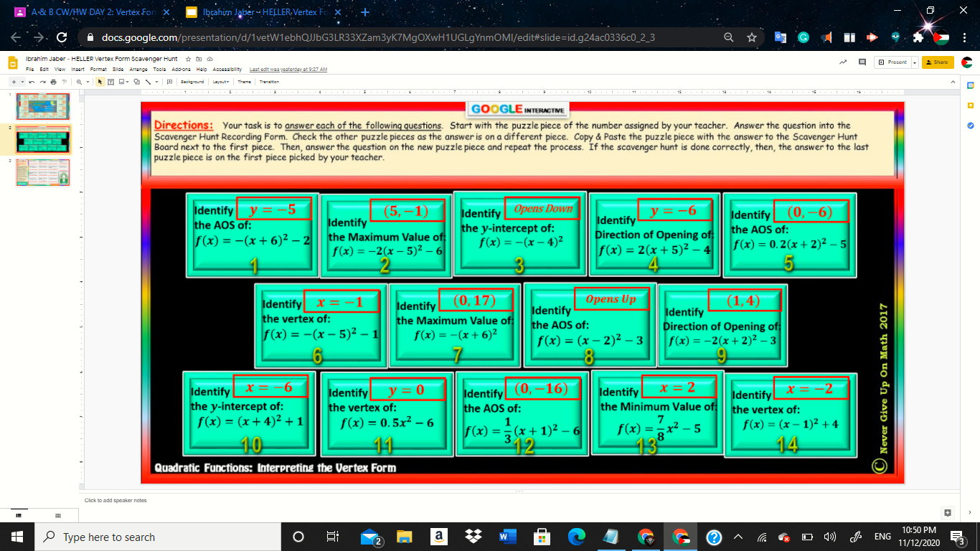Collapse the toolbar with the chevron

(953, 81)
